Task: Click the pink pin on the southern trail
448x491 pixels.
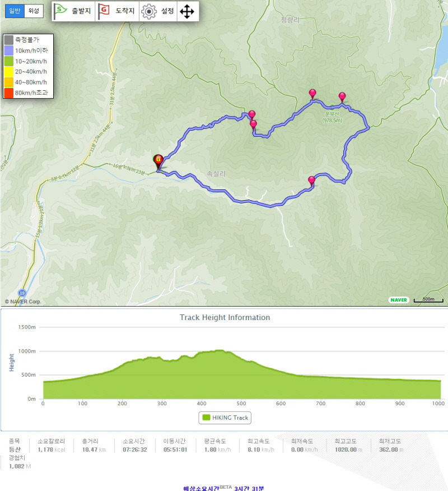Action: [x=311, y=181]
